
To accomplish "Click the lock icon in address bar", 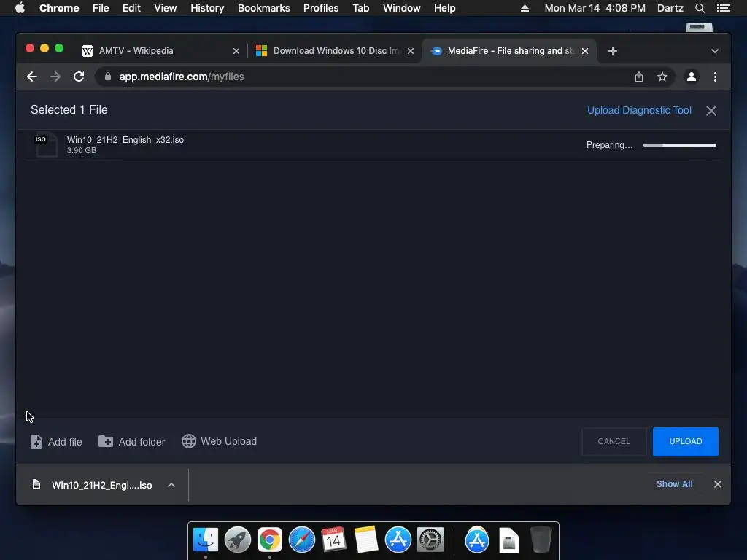I will pos(108,77).
